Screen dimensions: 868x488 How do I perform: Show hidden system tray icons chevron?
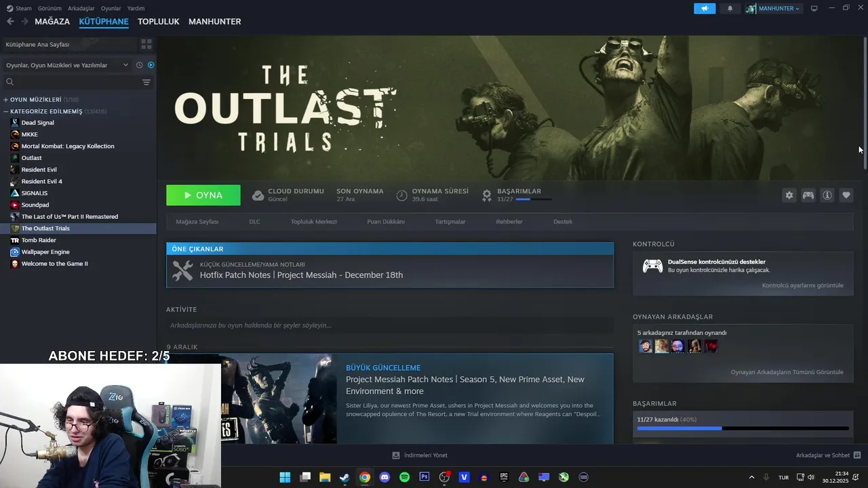tap(751, 477)
